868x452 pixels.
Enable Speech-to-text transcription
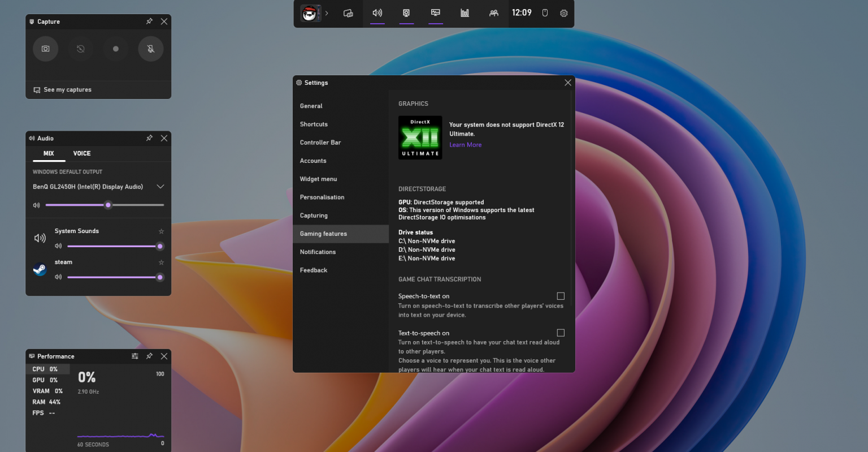click(560, 296)
